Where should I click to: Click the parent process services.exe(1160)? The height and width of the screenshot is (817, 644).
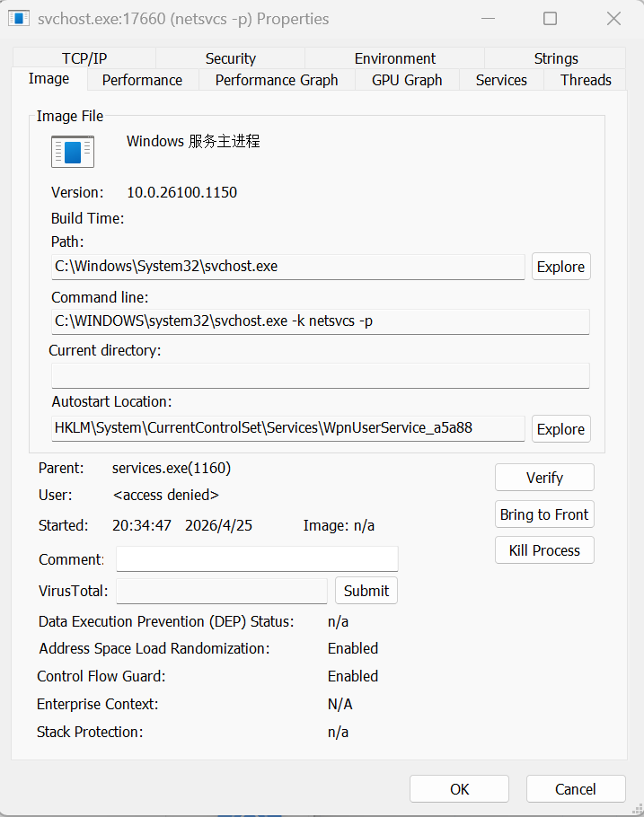pos(172,468)
